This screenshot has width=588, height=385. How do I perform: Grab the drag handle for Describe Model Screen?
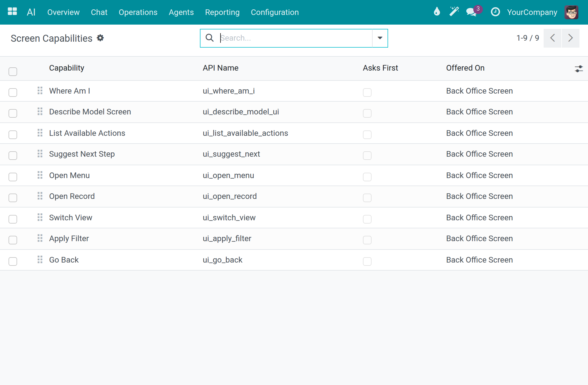click(40, 111)
